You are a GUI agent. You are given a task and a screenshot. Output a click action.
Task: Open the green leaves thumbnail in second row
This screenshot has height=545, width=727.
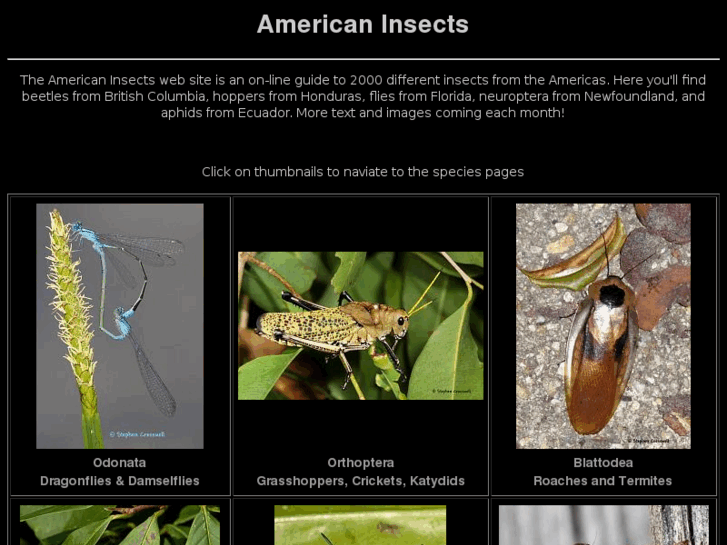(120, 525)
